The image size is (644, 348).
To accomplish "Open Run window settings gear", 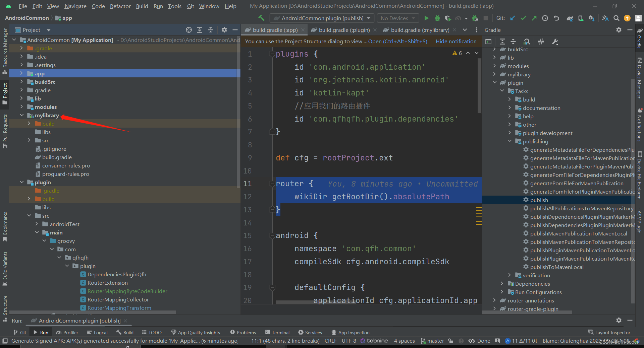I will click(619, 320).
